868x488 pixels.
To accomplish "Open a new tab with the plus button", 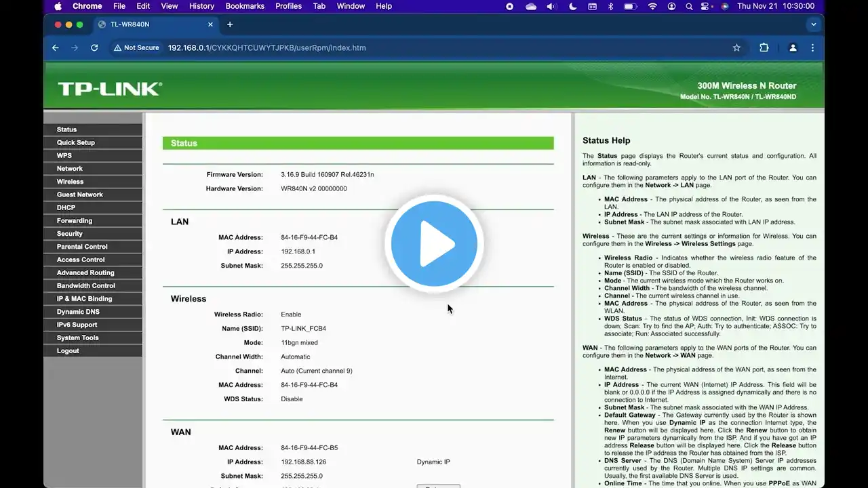I will [x=230, y=24].
